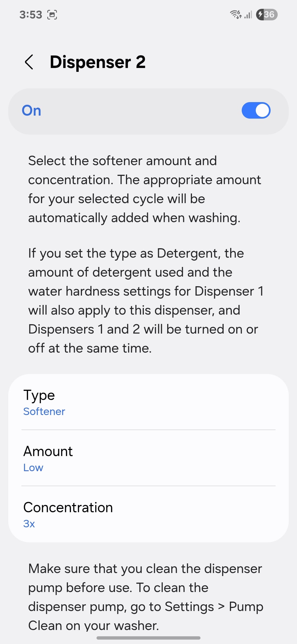This screenshot has width=297, height=644.
Task: Tap the blue On label
Action: tap(32, 111)
